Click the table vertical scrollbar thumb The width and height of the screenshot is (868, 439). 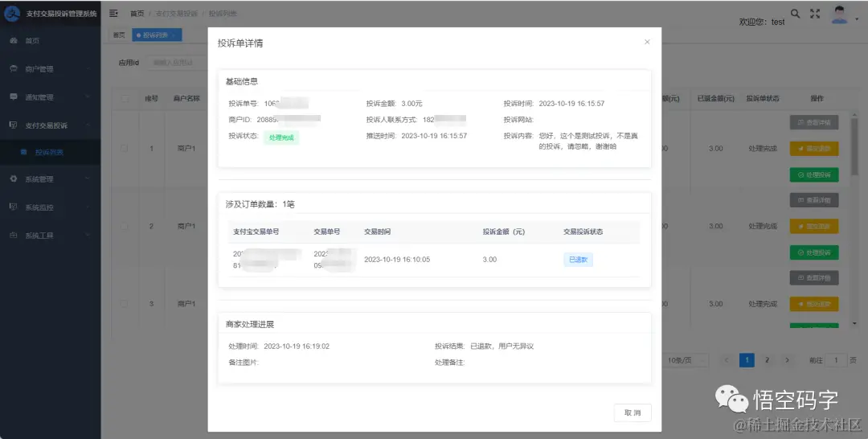click(x=854, y=145)
